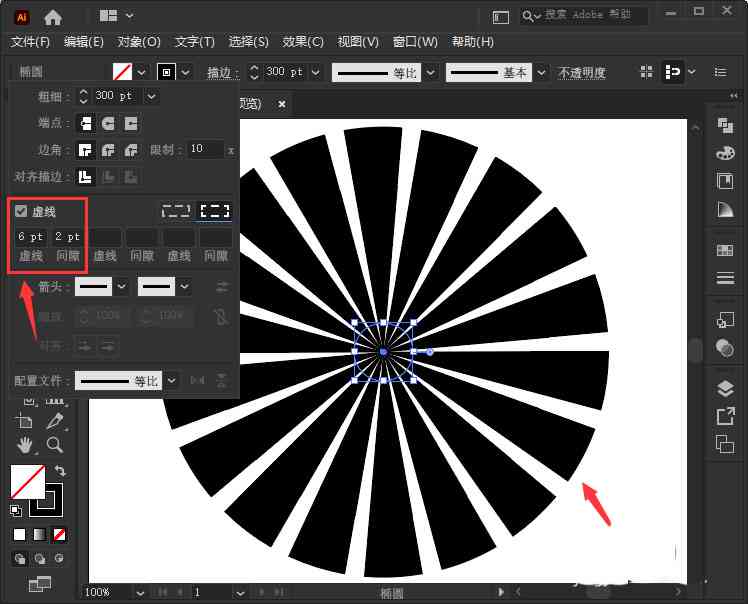Select the Zoom tool
Screen dimensions: 748x604
(55, 445)
